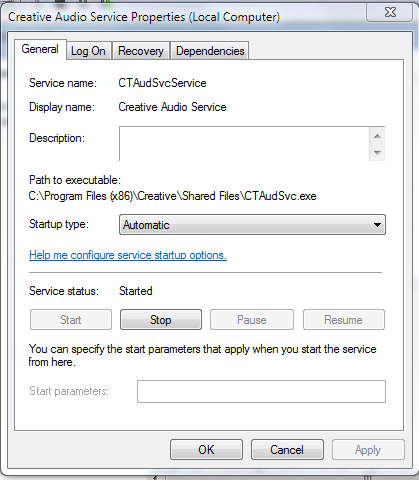Cancel the properties dialog
This screenshot has width=419, height=480.
coord(287,450)
